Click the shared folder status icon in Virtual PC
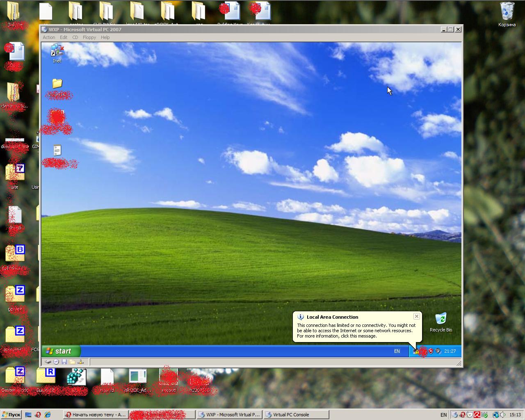This screenshot has width=525, height=420. 72,362
